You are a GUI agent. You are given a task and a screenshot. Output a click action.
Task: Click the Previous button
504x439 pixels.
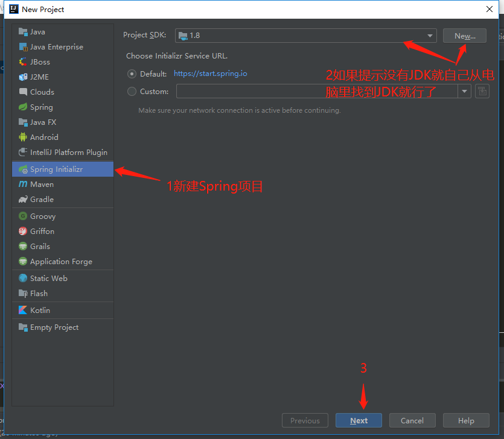(x=305, y=420)
